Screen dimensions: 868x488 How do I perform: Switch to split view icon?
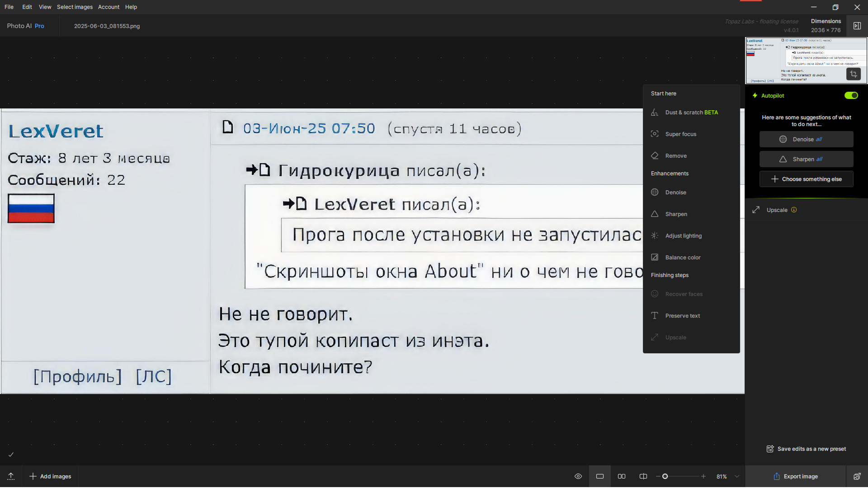[x=643, y=476]
